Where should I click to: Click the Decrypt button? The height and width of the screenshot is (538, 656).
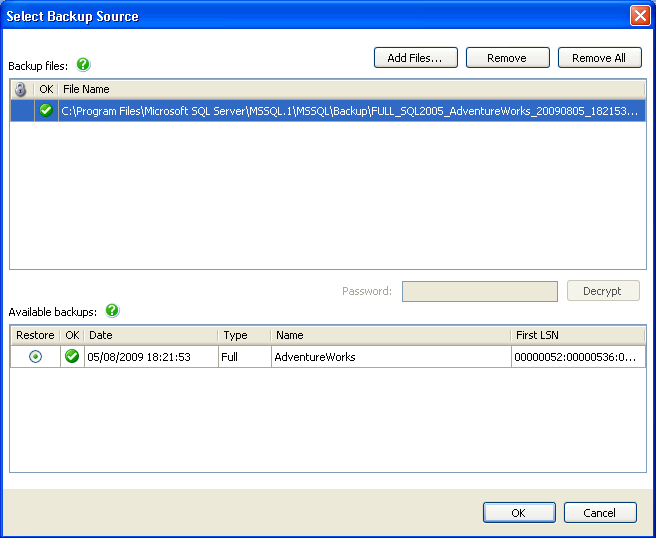(602, 291)
